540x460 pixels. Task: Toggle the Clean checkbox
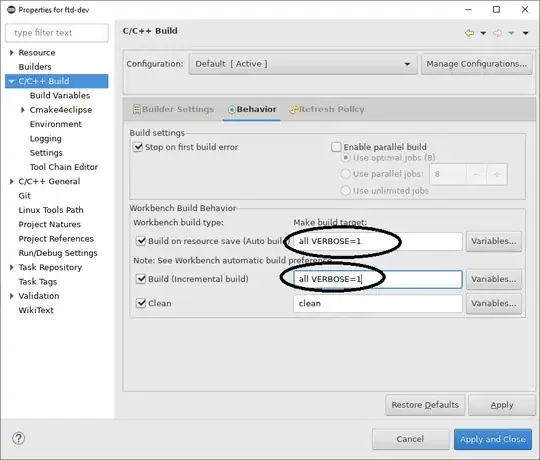(x=141, y=303)
